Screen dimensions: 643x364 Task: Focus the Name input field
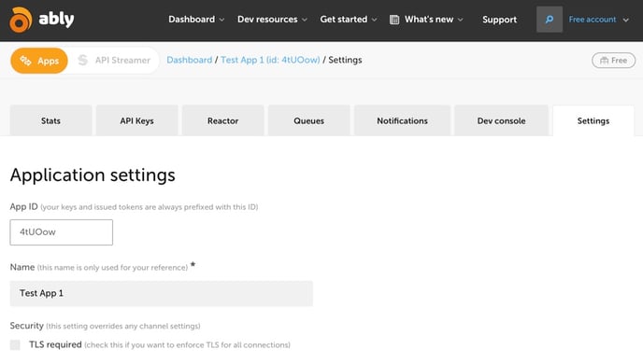(161, 293)
